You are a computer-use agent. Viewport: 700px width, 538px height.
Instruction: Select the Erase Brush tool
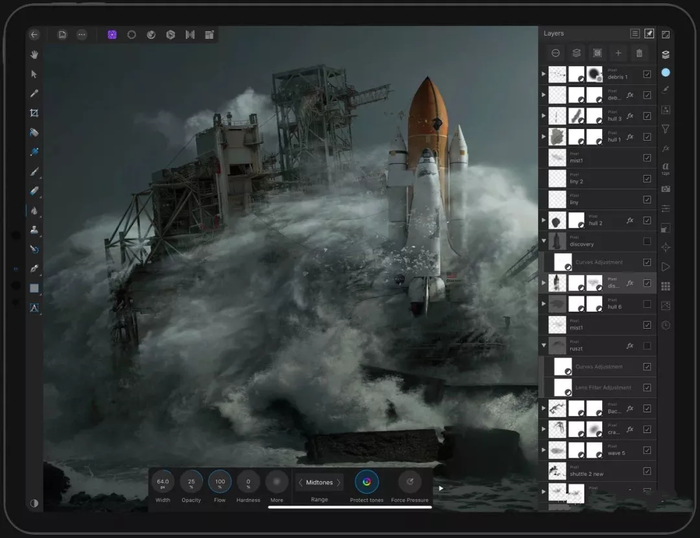[x=34, y=191]
